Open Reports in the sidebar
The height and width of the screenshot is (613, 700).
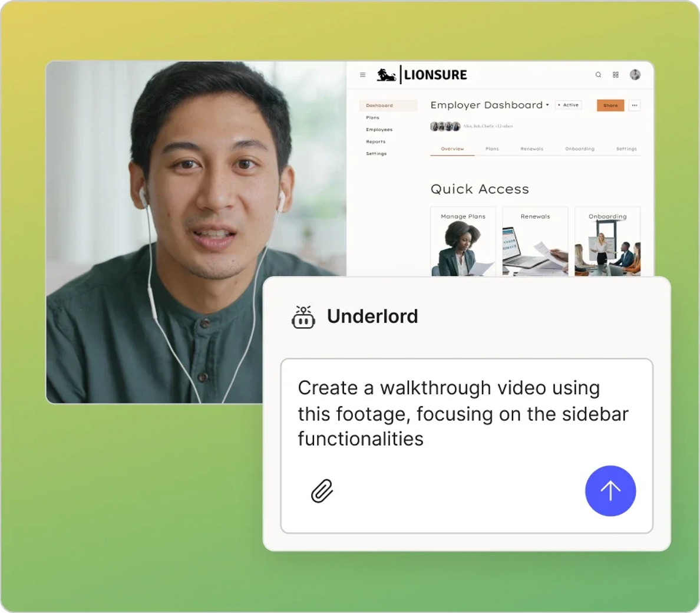point(375,141)
